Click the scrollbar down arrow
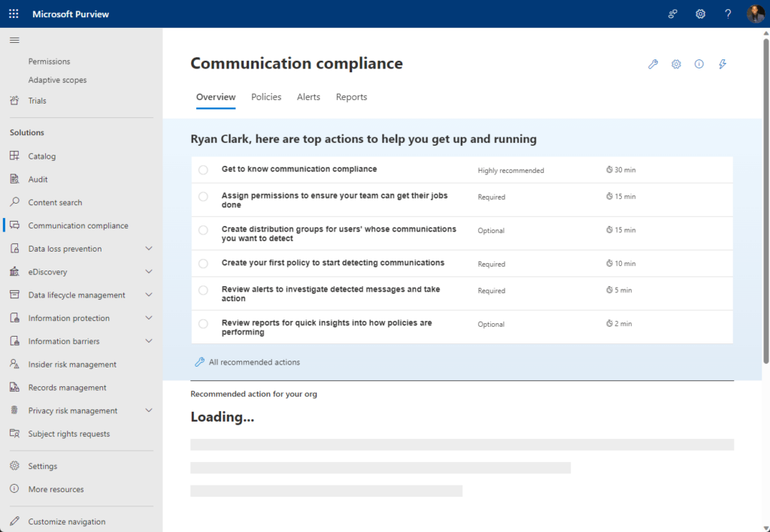 pos(765,527)
